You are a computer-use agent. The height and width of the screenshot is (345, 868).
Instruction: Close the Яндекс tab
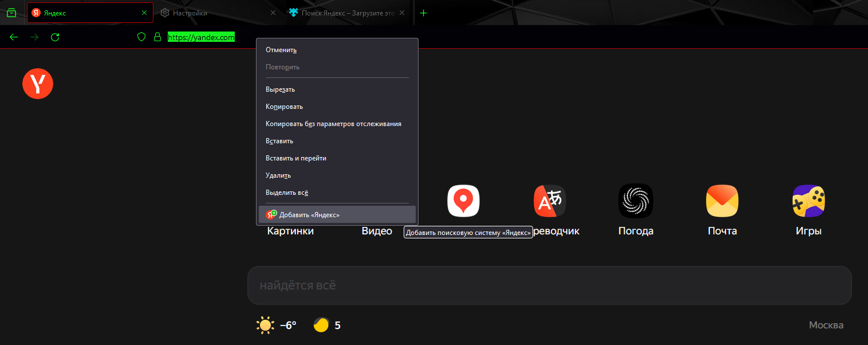pyautogui.click(x=144, y=13)
